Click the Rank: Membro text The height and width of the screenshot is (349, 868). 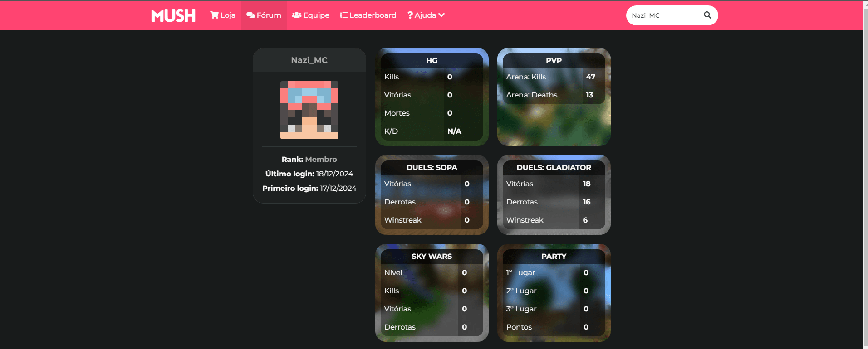coord(309,159)
